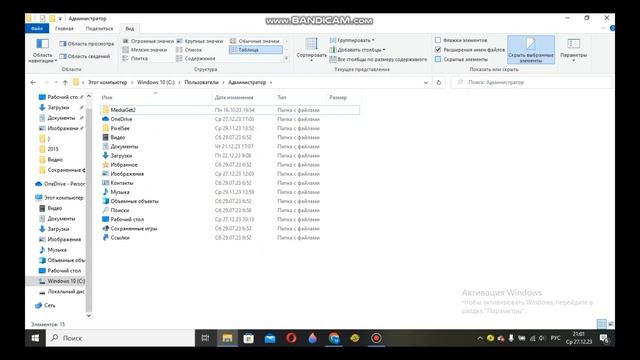This screenshot has height=360, width=640.
Task: Select OneDrive - Personal in navigation pane
Action: [x=60, y=184]
